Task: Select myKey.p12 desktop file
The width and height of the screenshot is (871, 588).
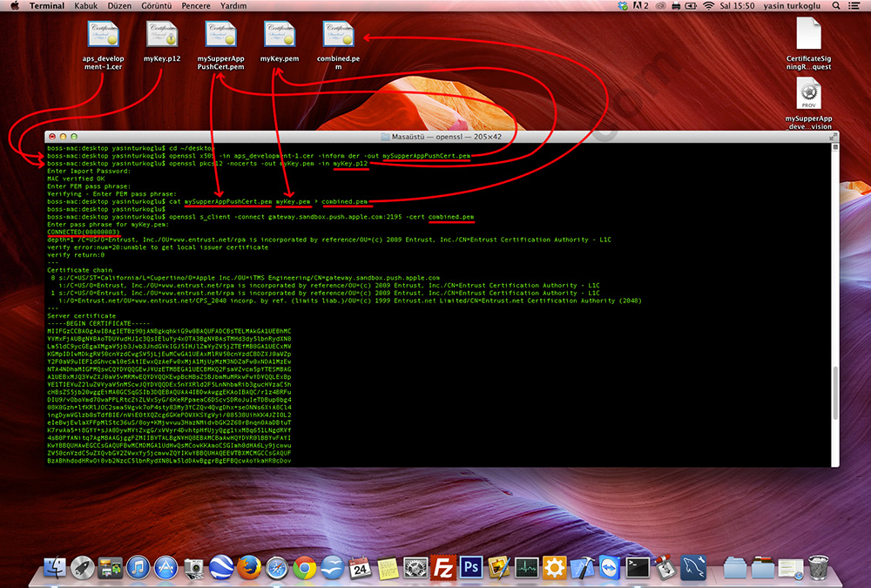Action: pos(162,42)
